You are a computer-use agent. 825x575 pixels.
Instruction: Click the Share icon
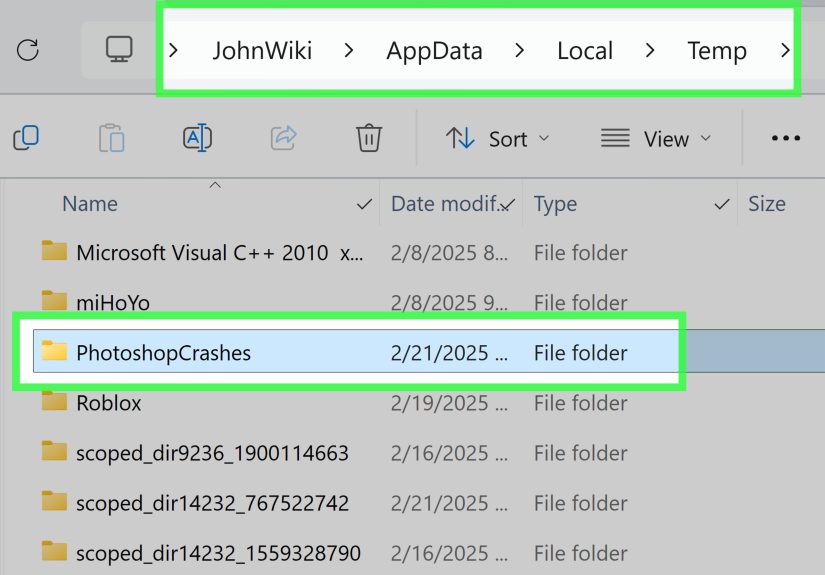(x=284, y=138)
